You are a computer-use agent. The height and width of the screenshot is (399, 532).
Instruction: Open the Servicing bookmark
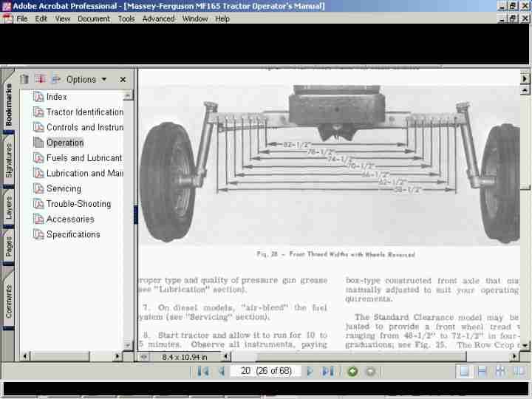[64, 188]
